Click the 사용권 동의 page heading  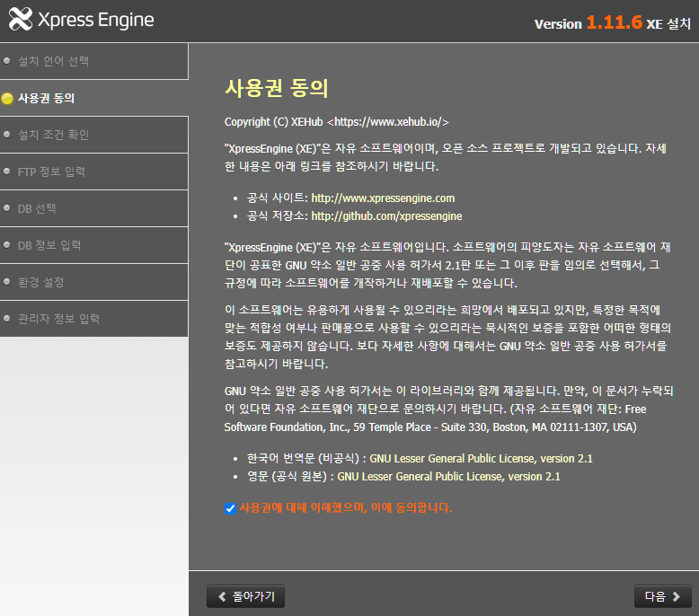pyautogui.click(x=277, y=88)
